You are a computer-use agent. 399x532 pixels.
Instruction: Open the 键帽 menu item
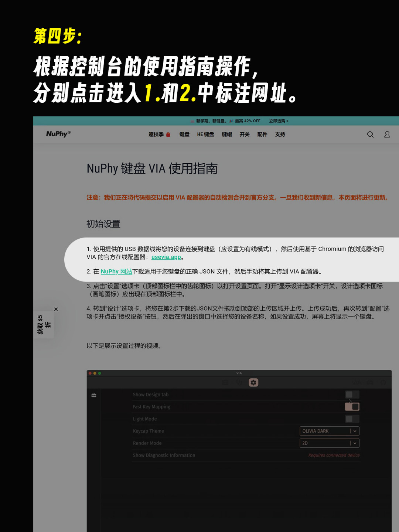click(x=227, y=134)
